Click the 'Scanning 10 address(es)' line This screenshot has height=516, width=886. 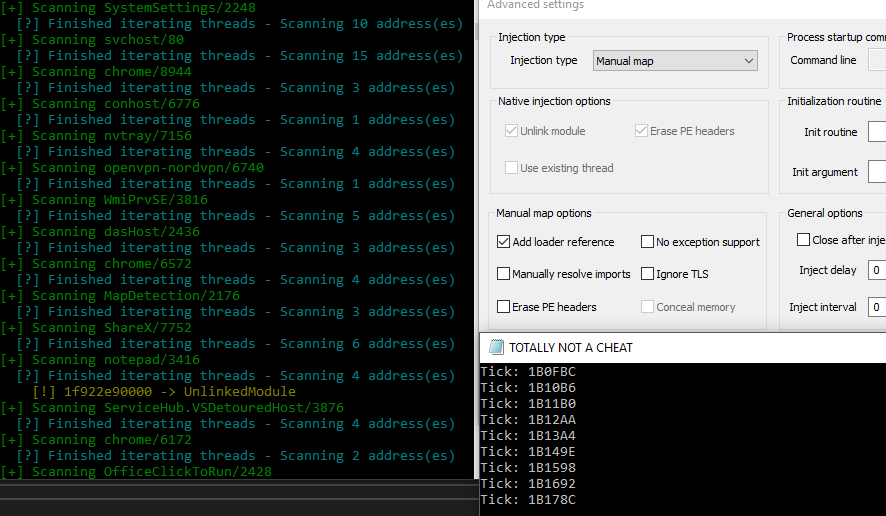click(240, 24)
